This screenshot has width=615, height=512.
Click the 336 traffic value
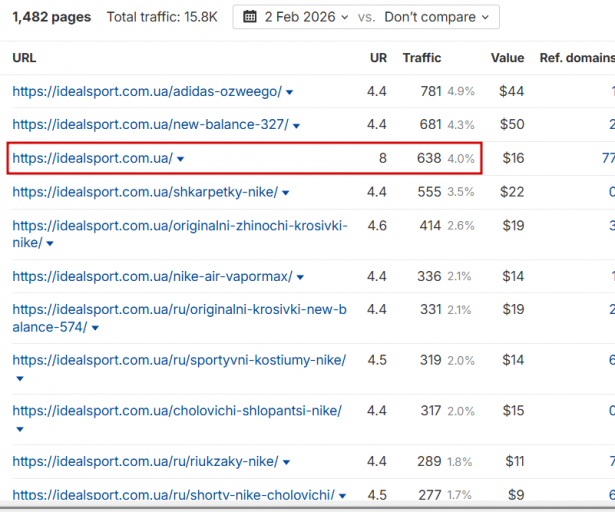[429, 277]
